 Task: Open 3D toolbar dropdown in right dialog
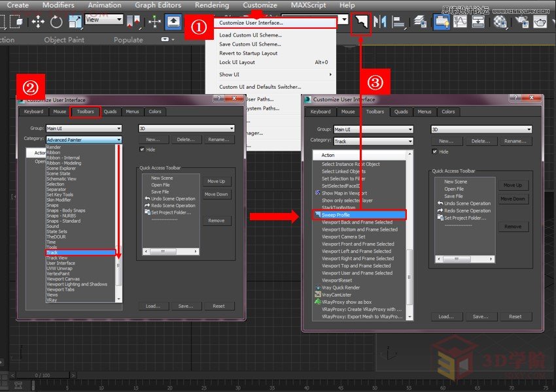[x=481, y=129]
